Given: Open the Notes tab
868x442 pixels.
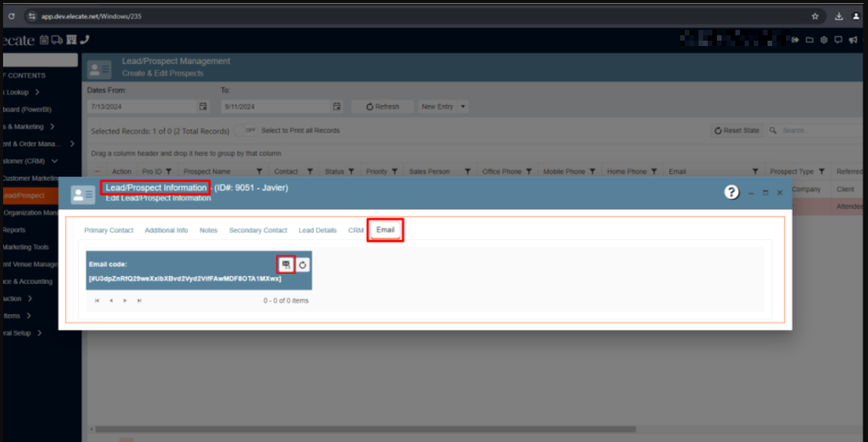Looking at the screenshot, I should tap(209, 230).
